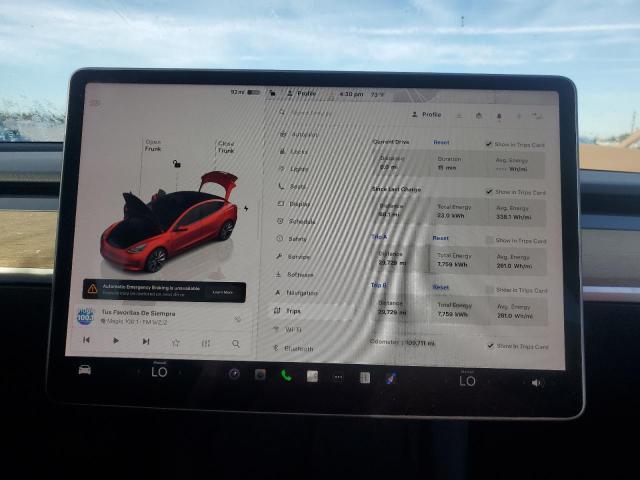Viewport: 640px width, 480px height.
Task: Toggle Show in Trips Card for Current Drive
Action: (x=489, y=144)
